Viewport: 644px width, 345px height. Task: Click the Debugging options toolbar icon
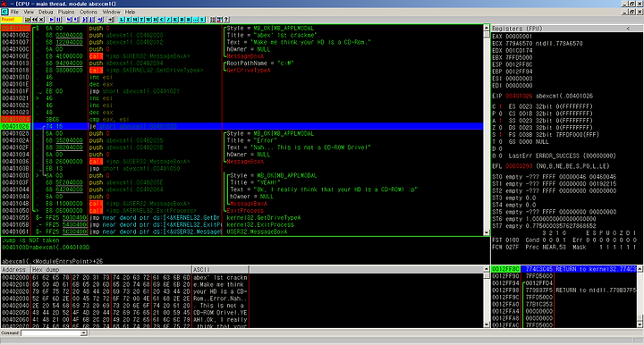[x=212, y=20]
